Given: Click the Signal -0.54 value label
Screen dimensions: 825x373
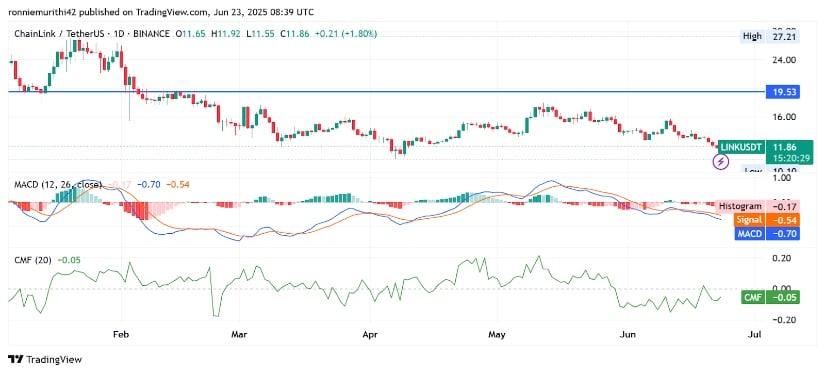Looking at the screenshot, I should (x=767, y=220).
